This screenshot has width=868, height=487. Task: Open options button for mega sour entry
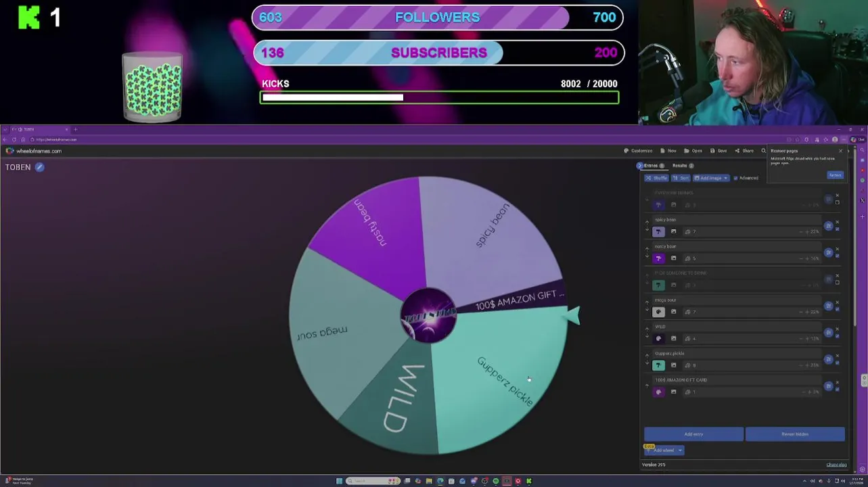pyautogui.click(x=828, y=306)
